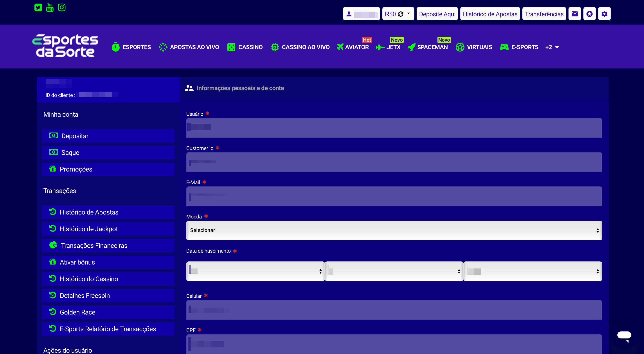Image resolution: width=644 pixels, height=354 pixels.
Task: Open APOSTAS AO VIVO section
Action: (189, 47)
